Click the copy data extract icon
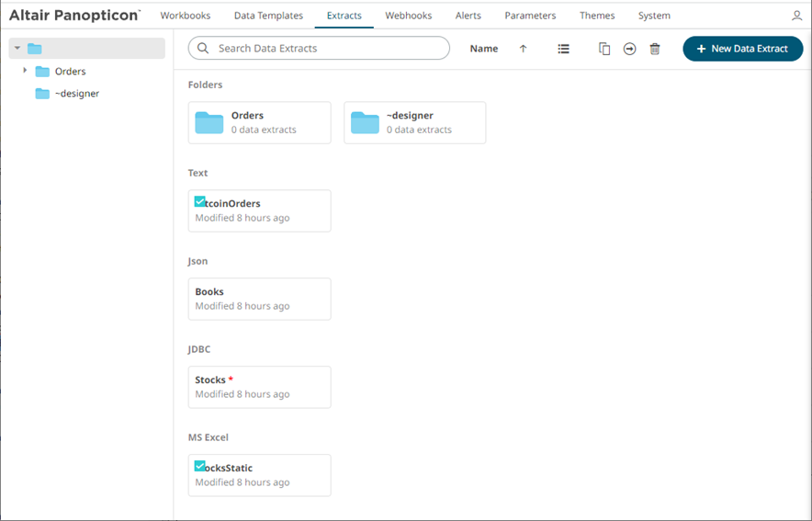The image size is (812, 521). tap(603, 49)
